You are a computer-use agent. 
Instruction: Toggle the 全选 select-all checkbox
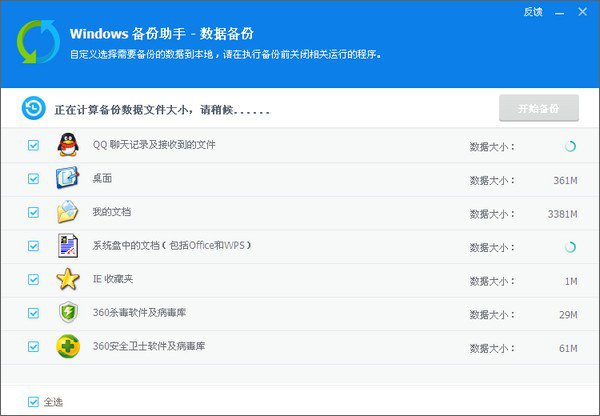click(x=33, y=402)
